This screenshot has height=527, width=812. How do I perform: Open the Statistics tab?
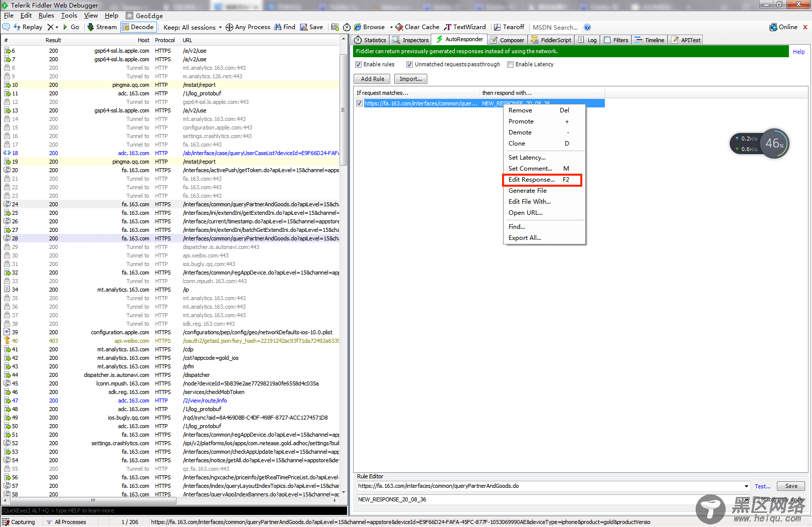370,40
